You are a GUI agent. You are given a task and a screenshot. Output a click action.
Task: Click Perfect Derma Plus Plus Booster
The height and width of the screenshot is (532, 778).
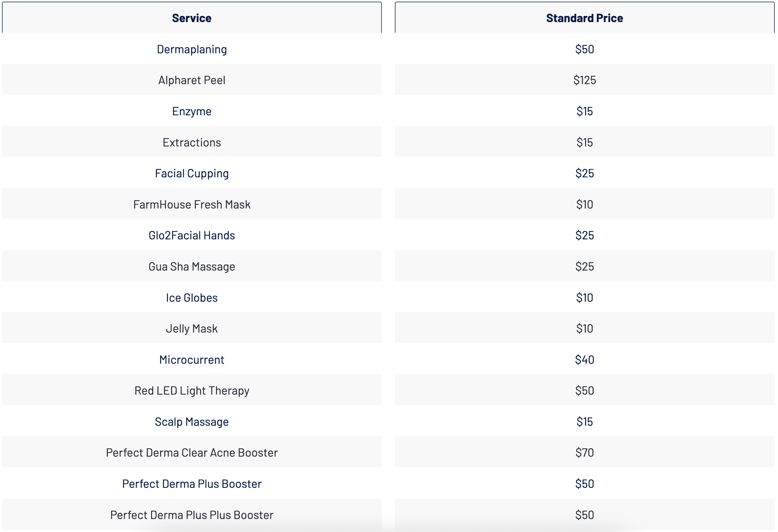click(192, 515)
